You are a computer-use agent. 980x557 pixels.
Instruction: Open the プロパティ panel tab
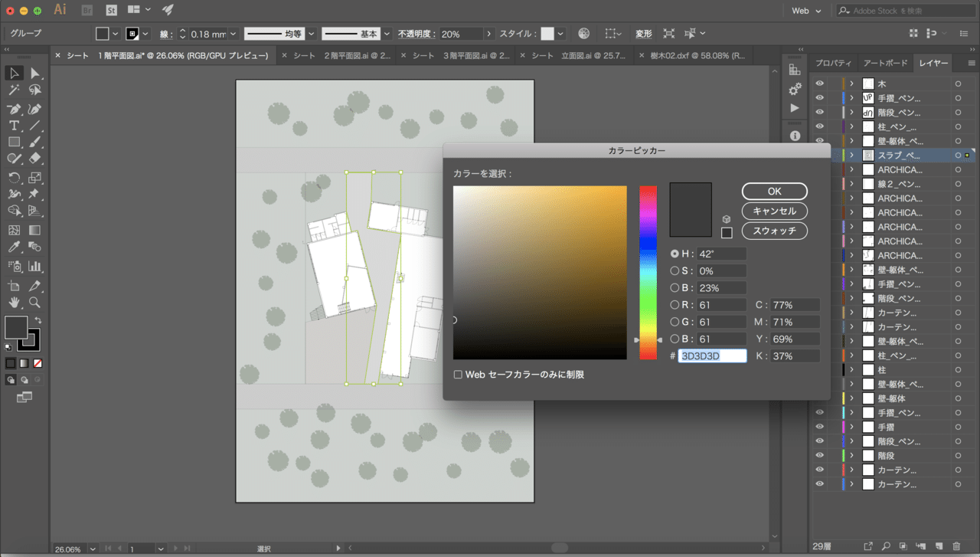click(834, 63)
